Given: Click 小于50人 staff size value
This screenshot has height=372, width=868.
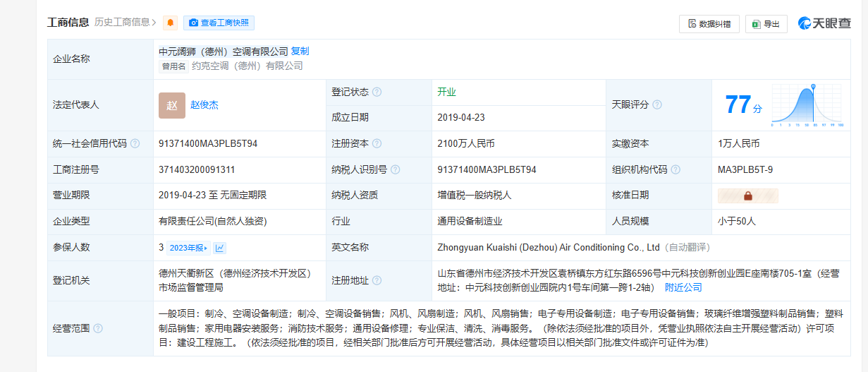Looking at the screenshot, I should (737, 221).
